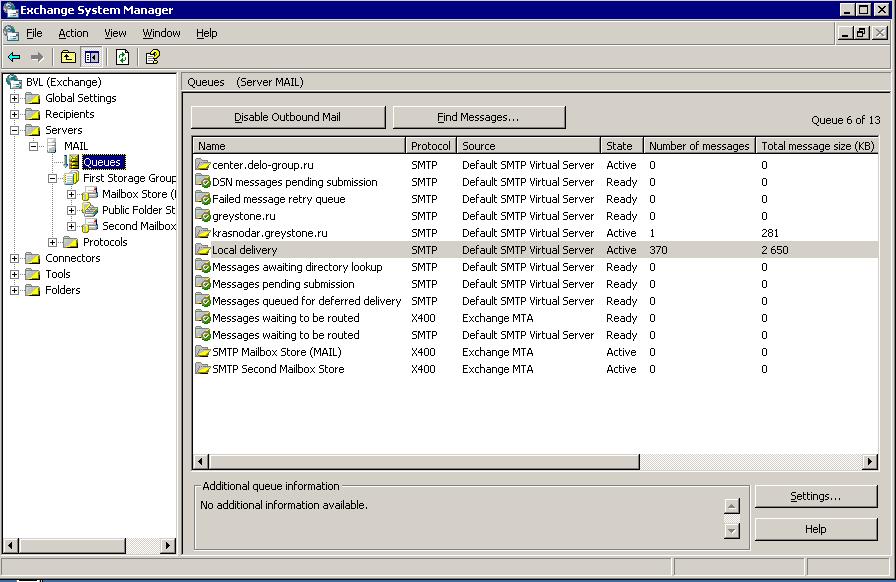
Task: Click queue list horizontal scrollbar thumb
Action: (x=424, y=461)
